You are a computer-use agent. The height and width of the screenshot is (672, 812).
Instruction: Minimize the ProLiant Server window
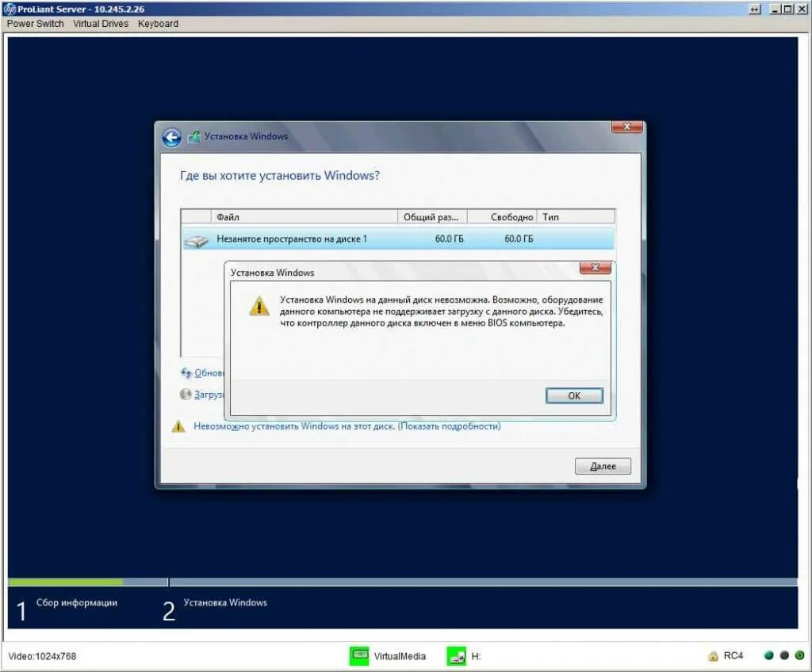pyautogui.click(x=776, y=10)
